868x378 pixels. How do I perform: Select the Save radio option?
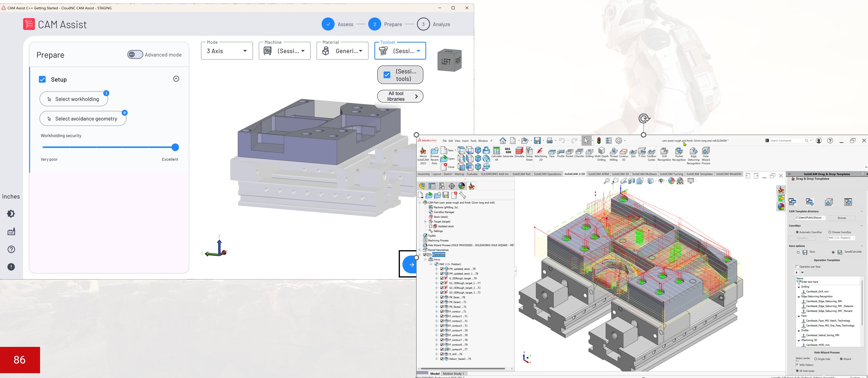[x=798, y=252]
